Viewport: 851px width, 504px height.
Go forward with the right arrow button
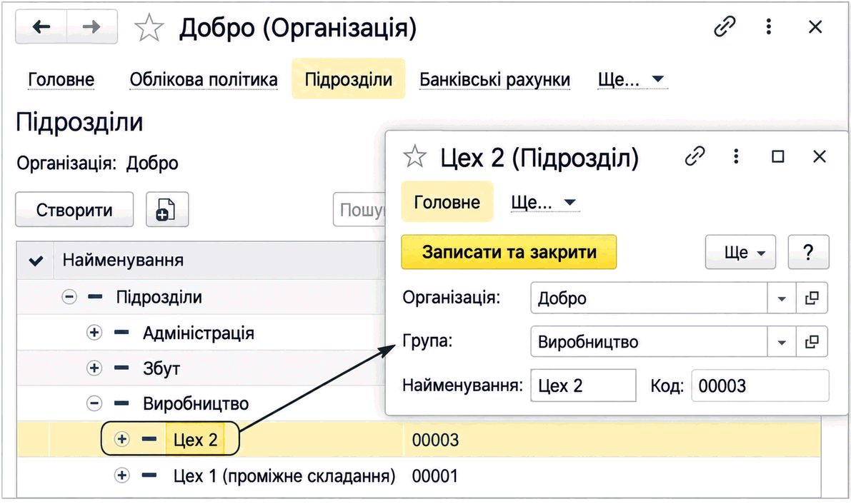click(x=91, y=26)
